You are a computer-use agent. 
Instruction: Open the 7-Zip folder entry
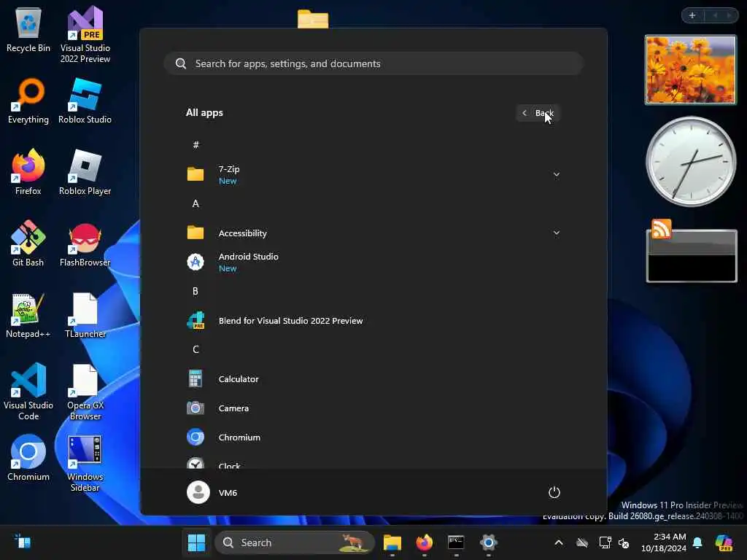click(x=374, y=175)
